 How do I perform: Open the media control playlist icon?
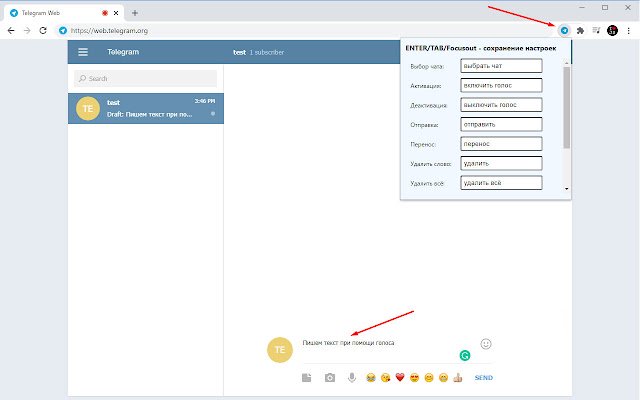coord(596,30)
